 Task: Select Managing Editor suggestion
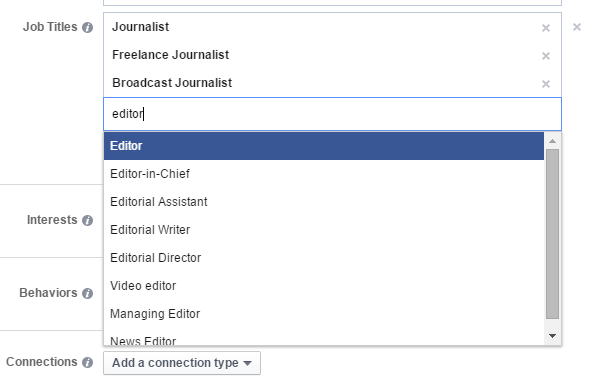pos(324,314)
